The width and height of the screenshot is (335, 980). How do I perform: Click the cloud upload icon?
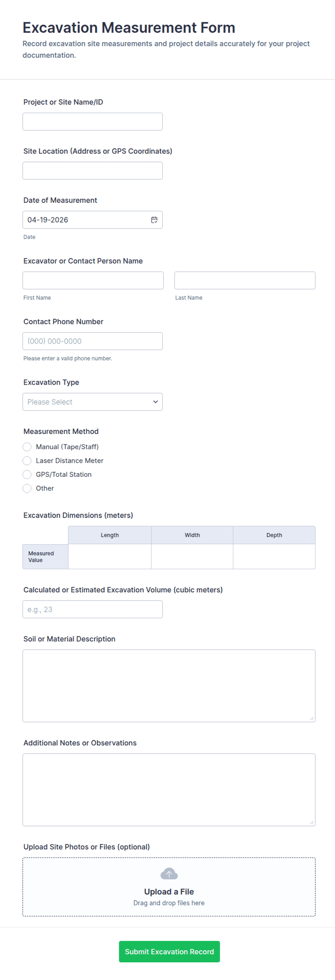pos(169,874)
